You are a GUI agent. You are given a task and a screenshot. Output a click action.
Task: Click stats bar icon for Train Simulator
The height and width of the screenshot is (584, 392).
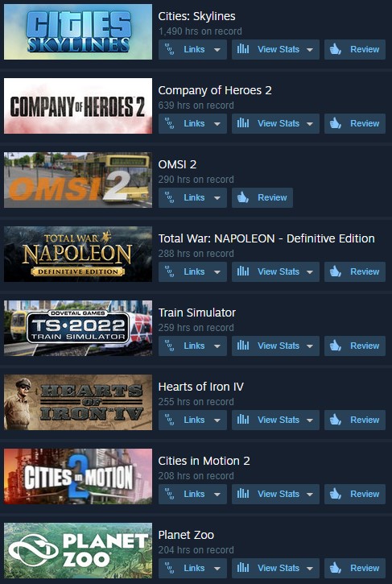point(243,346)
